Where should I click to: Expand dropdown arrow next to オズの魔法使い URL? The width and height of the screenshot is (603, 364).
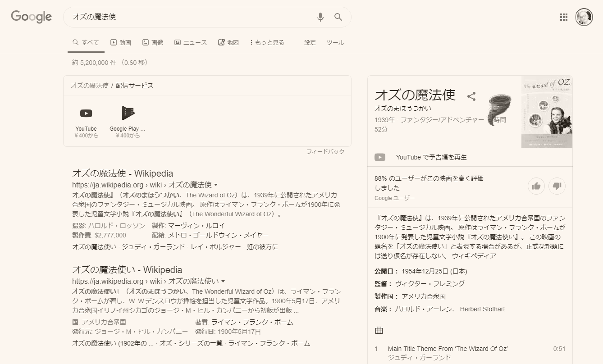click(223, 281)
